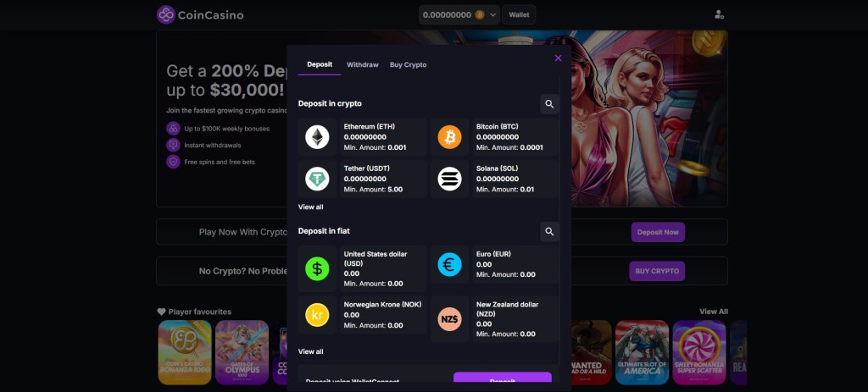This screenshot has height=392, width=868.
Task: Switch to the Buy Crypto tab
Action: point(408,64)
